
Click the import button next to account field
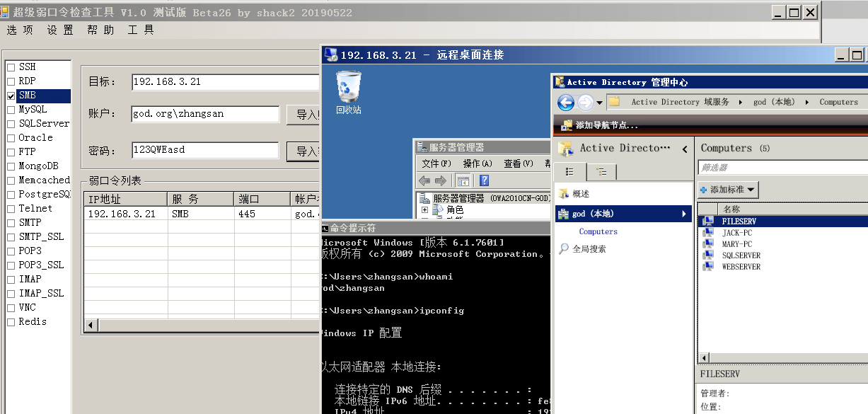(x=303, y=115)
